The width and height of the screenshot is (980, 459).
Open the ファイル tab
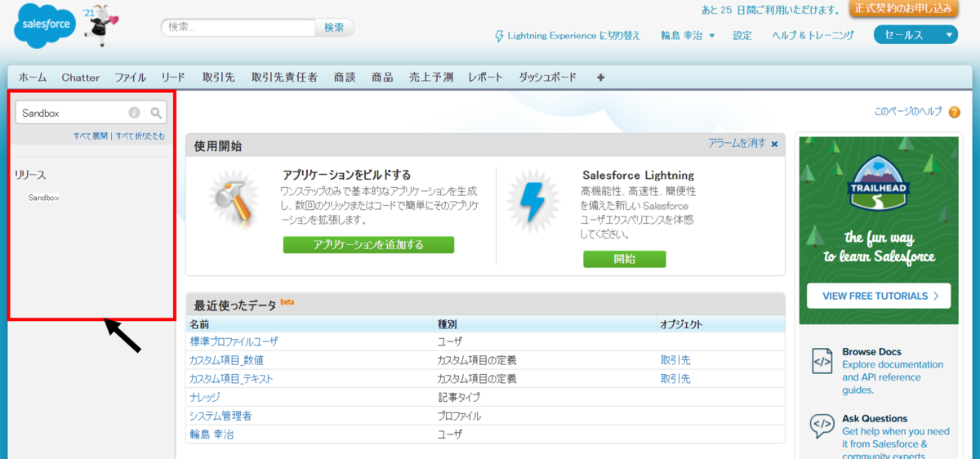[130, 78]
